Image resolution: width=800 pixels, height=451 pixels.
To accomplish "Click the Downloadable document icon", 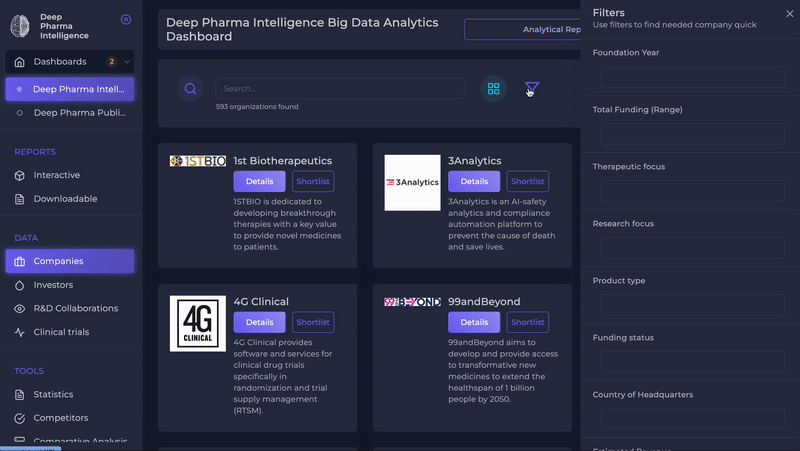I will pos(19,199).
